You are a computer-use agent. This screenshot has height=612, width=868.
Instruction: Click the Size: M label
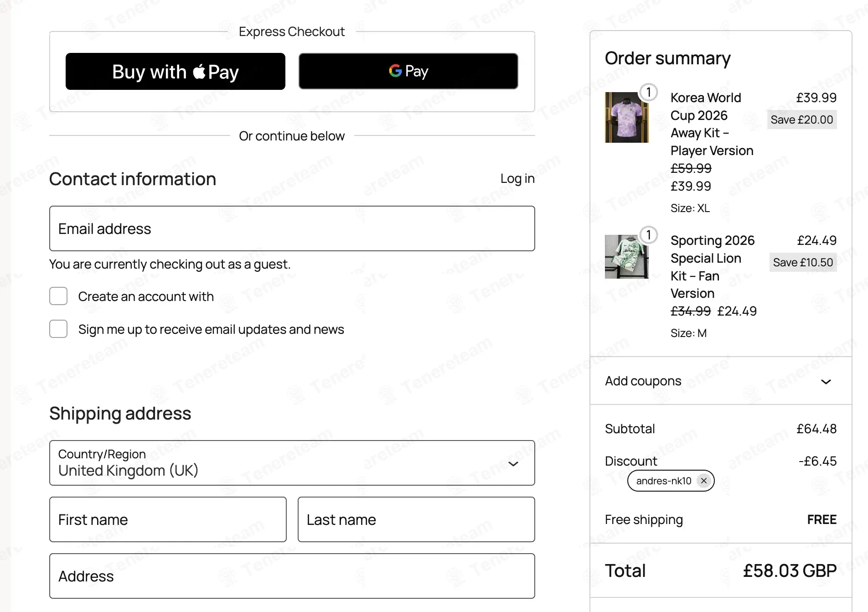(x=689, y=333)
